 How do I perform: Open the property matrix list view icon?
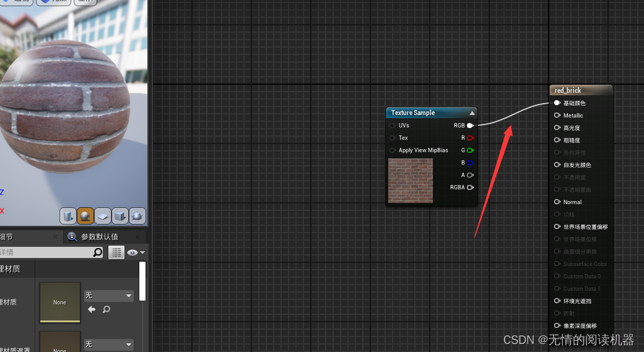[116, 252]
